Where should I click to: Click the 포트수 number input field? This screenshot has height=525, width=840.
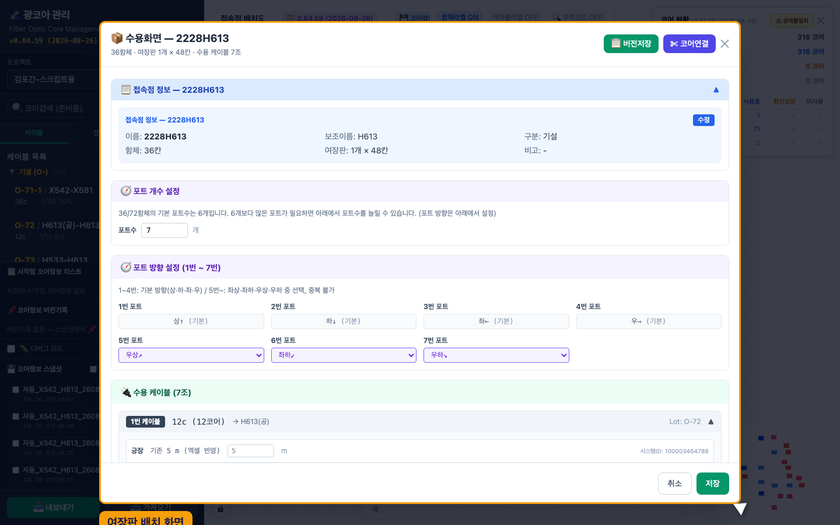pyautogui.click(x=164, y=230)
